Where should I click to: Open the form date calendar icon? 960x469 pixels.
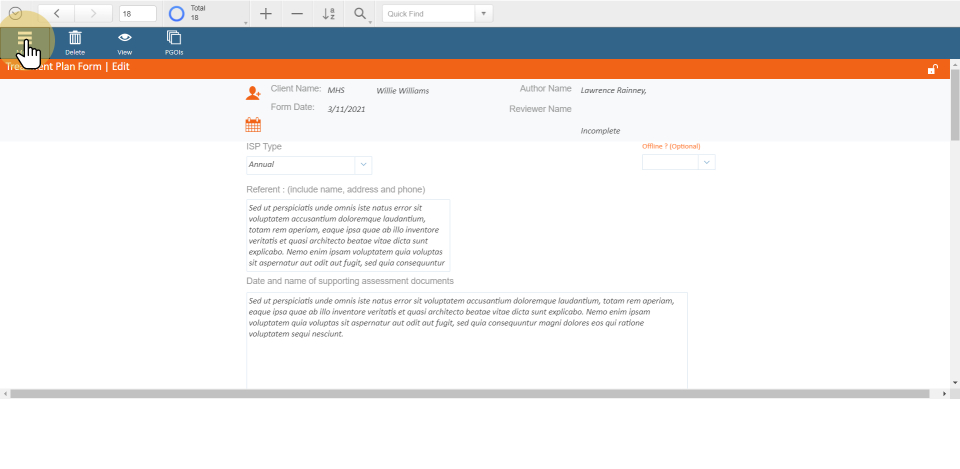(x=253, y=125)
